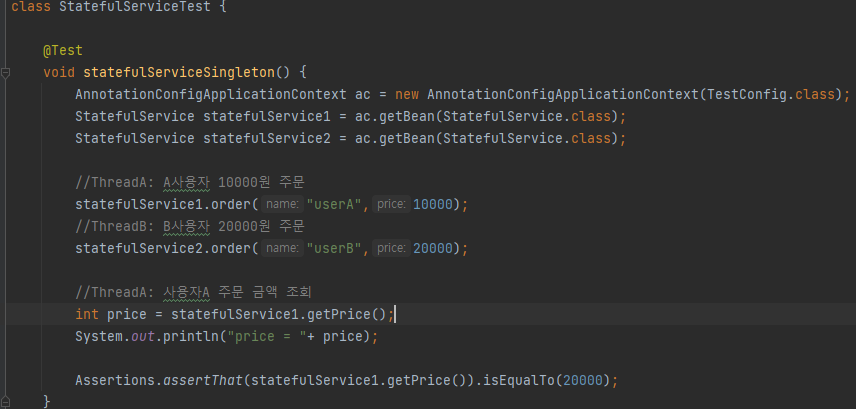The height and width of the screenshot is (409, 856).
Task: Click the 10000 argument in the order call
Action: click(433, 204)
